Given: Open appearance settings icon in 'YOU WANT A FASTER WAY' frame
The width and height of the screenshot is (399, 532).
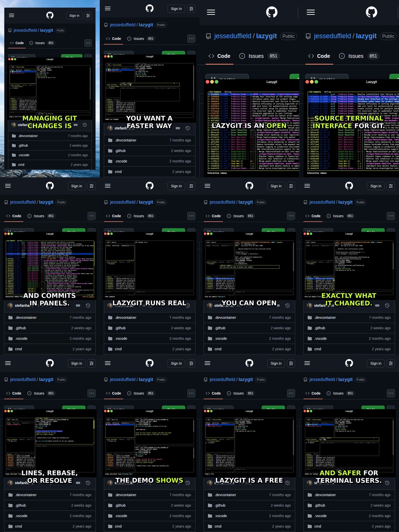Looking at the screenshot, I should (191, 9).
